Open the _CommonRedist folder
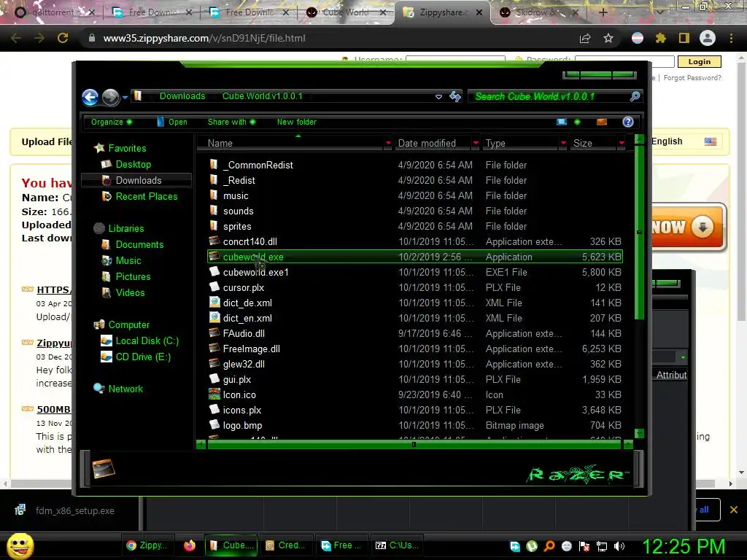Image resolution: width=747 pixels, height=560 pixels. point(258,165)
